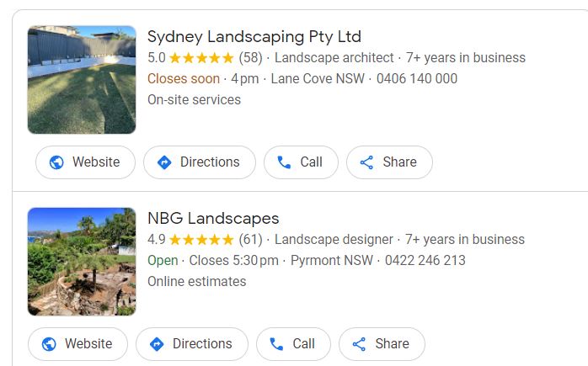Click Sydney Landscaping phone number 0406 140 000

coord(417,79)
